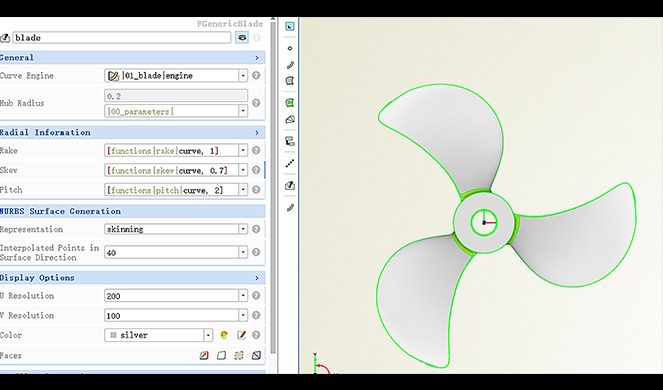The height and width of the screenshot is (390, 663).
Task: Click the Rake expression field
Action: 171,150
